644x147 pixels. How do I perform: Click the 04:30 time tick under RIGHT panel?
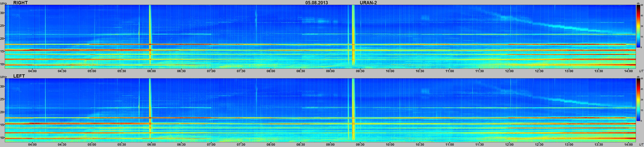click(62, 71)
